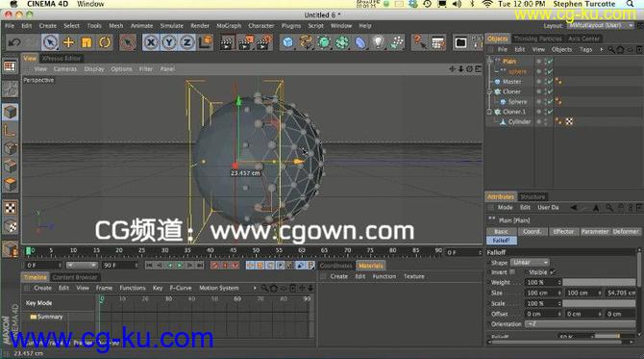This screenshot has height=359, width=644.
Task: Toggle the falloff Invert checkbox
Action: (x=512, y=272)
